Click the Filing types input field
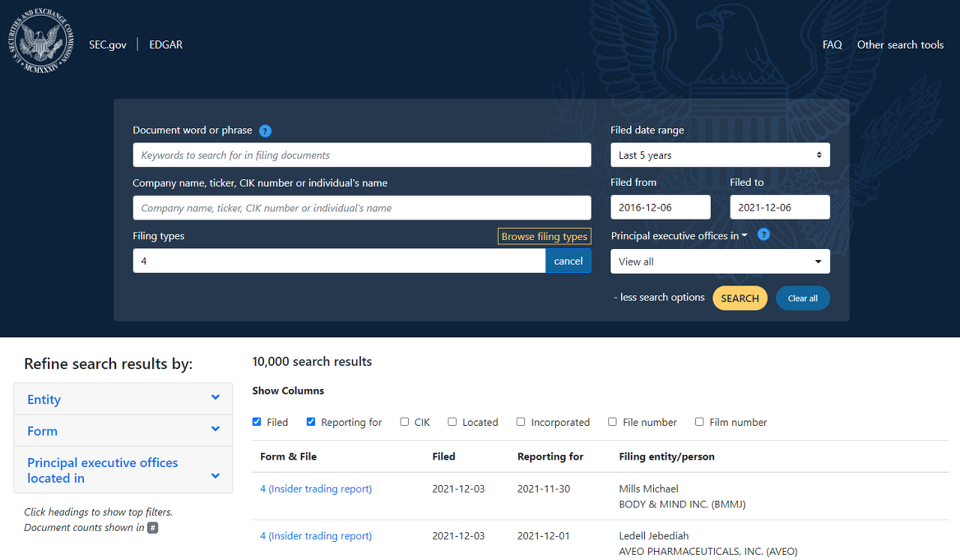This screenshot has height=560, width=960. 339,261
